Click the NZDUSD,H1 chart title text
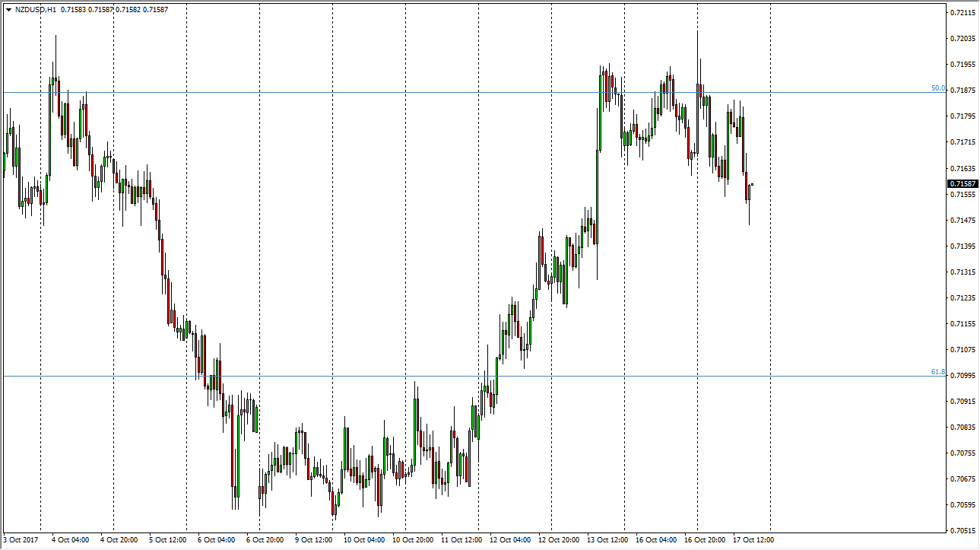Viewport: 980px width, 550px height. coord(35,10)
